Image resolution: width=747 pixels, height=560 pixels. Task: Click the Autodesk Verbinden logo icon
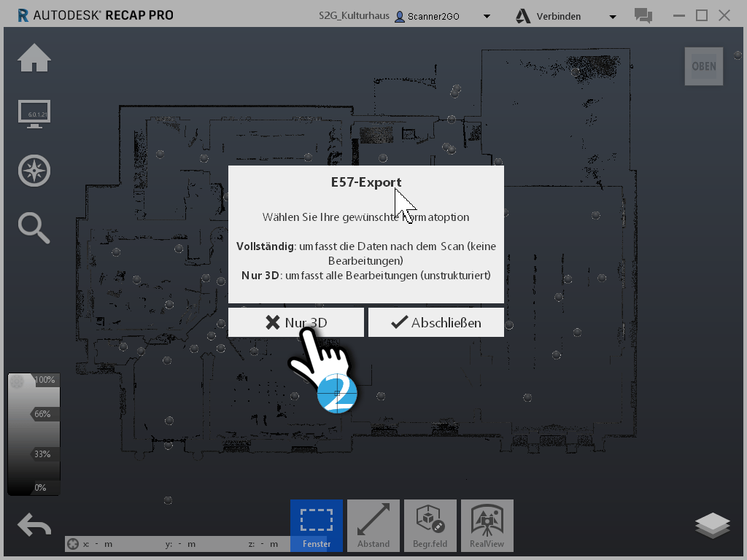coord(523,16)
